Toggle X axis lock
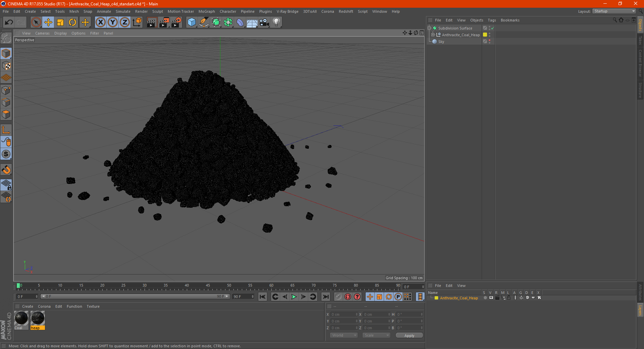This screenshot has width=644, height=349. pyautogui.click(x=100, y=22)
